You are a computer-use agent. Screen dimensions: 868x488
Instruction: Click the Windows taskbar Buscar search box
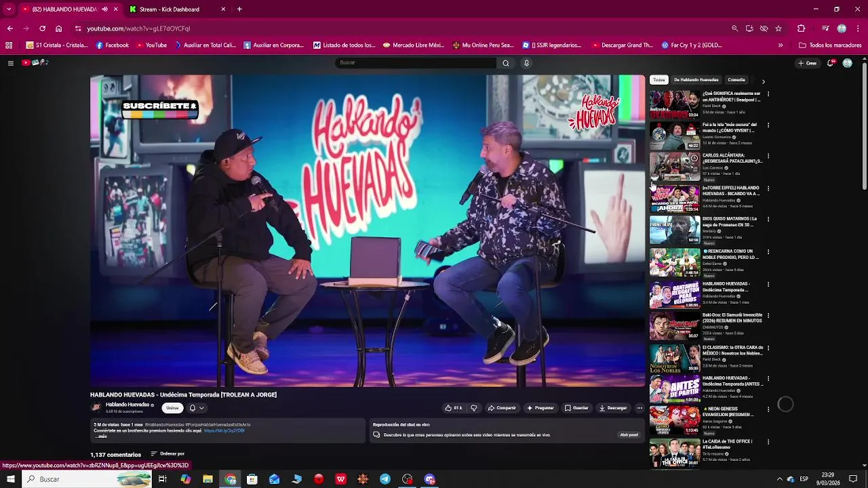[x=88, y=479]
